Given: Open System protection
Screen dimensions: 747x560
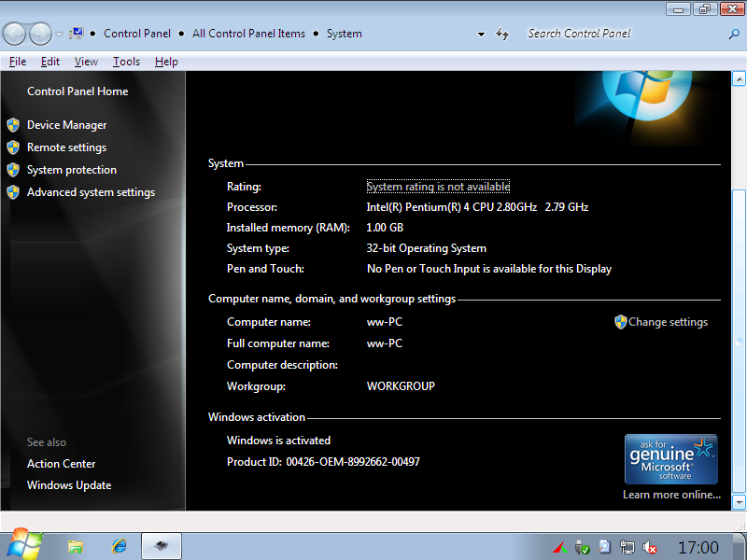Looking at the screenshot, I should click(x=72, y=170).
